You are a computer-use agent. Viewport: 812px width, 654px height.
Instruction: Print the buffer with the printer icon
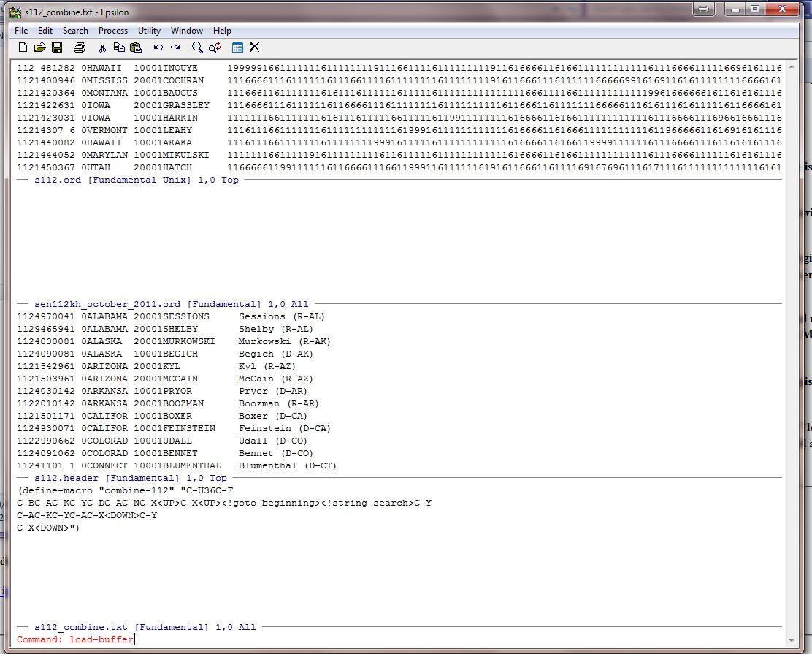click(x=80, y=47)
